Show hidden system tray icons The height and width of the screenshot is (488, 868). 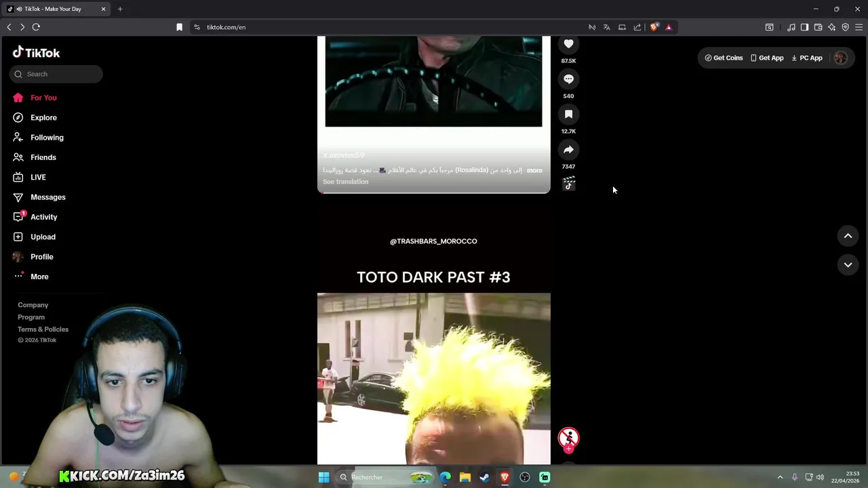click(x=780, y=477)
